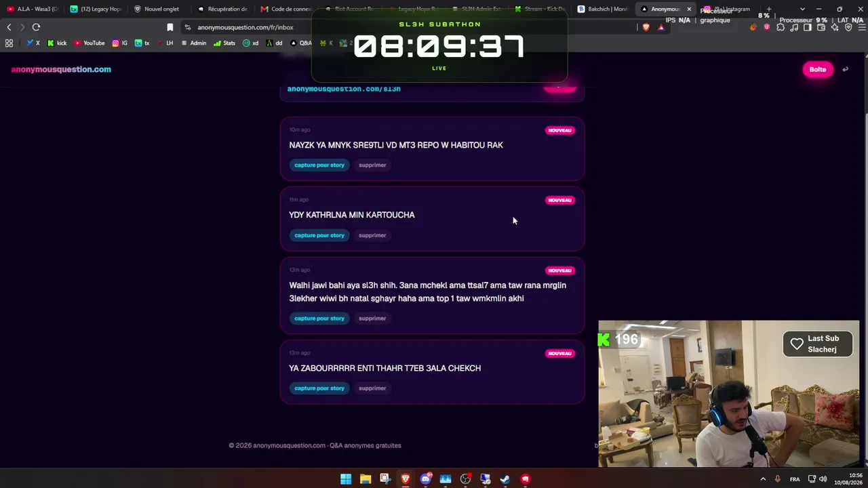868x488 pixels.
Task: Click supprimer on YA ZABOURRRRR message
Action: click(x=372, y=388)
